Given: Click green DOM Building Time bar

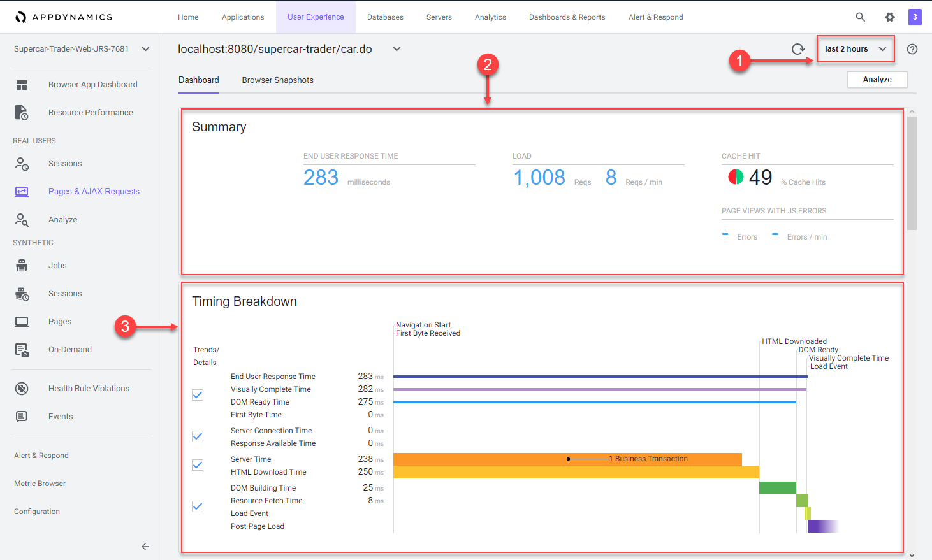Looking at the screenshot, I should coord(778,488).
